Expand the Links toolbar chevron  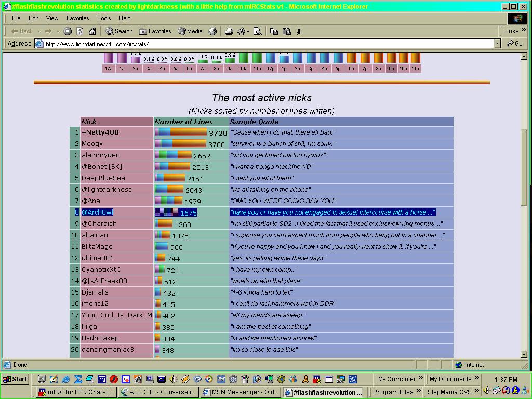[524, 30]
